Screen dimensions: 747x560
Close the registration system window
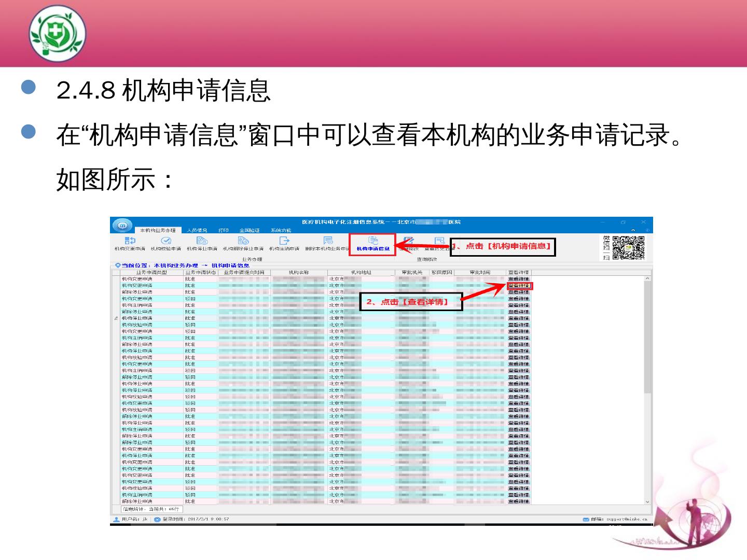pyautogui.click(x=643, y=222)
